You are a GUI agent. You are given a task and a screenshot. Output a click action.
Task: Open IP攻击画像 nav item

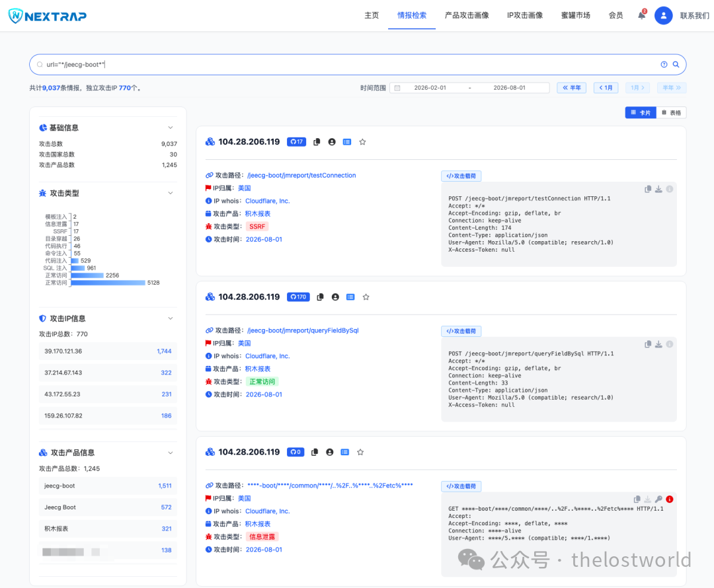point(525,15)
